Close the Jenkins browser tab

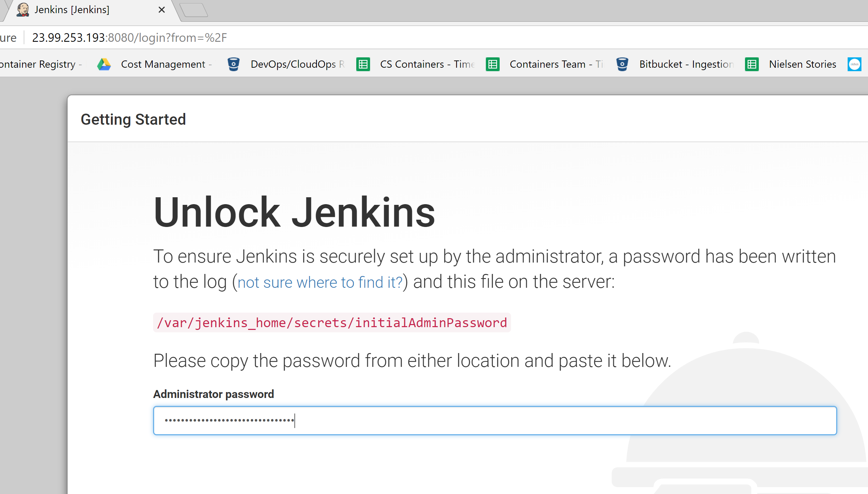tap(161, 10)
